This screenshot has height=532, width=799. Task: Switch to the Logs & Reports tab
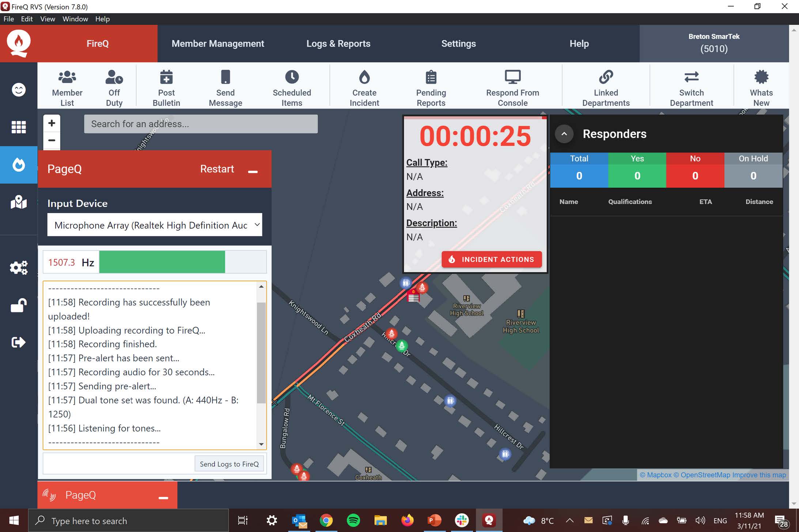point(338,43)
